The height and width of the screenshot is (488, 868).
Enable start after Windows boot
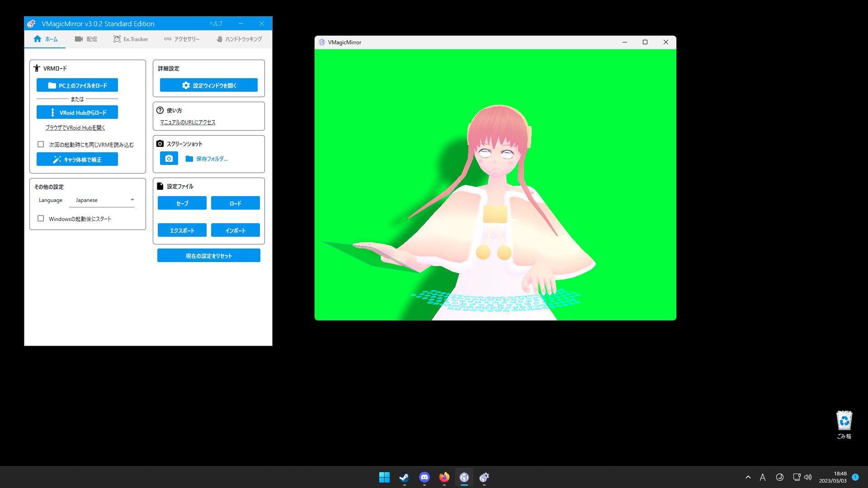[41, 218]
